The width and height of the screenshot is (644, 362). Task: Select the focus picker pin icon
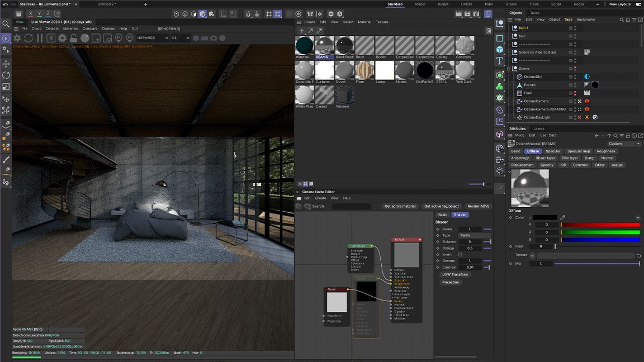point(118,38)
